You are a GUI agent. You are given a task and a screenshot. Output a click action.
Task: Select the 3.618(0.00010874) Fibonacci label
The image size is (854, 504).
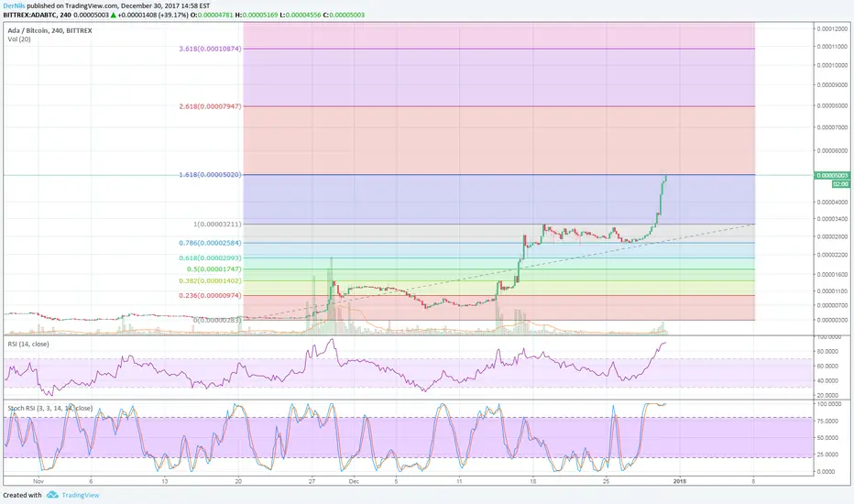click(210, 49)
